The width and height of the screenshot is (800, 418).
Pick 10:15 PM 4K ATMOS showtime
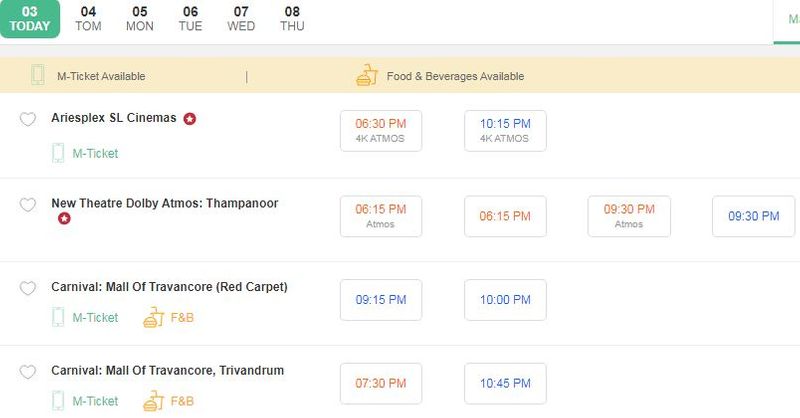(x=505, y=131)
